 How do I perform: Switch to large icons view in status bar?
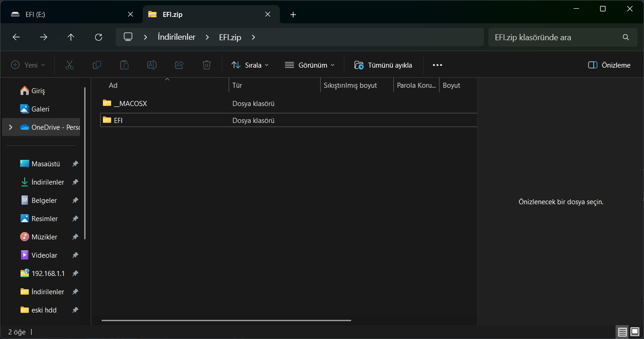[x=635, y=332]
